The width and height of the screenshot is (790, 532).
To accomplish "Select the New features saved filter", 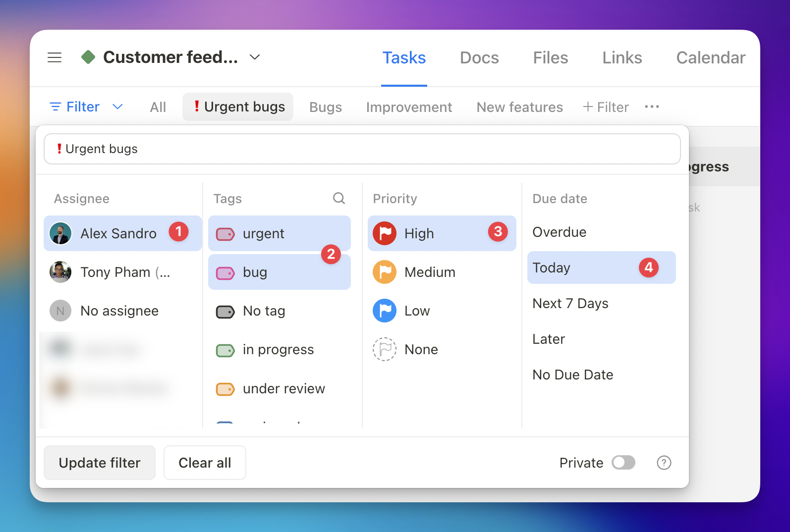I will click(519, 107).
